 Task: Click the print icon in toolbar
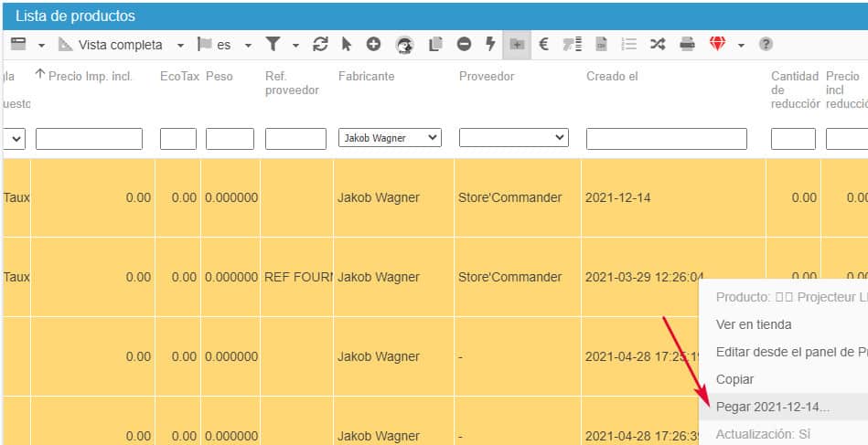click(x=687, y=44)
